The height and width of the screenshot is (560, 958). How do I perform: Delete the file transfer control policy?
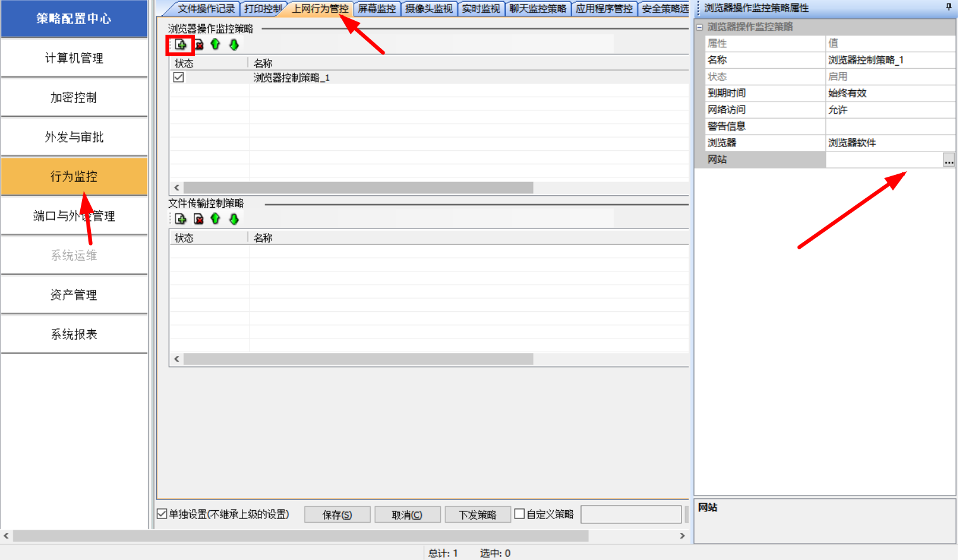(198, 219)
